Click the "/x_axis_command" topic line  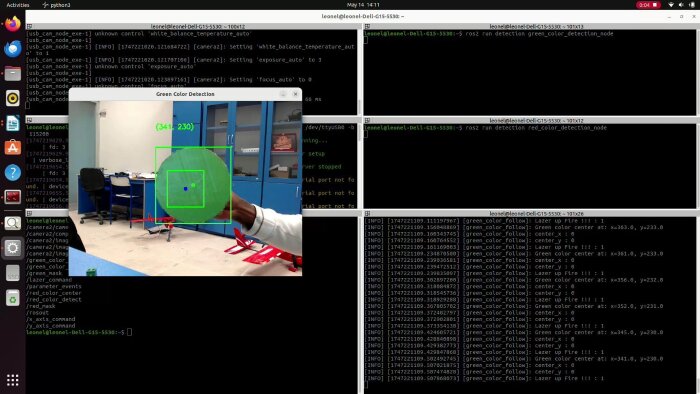click(x=50, y=319)
